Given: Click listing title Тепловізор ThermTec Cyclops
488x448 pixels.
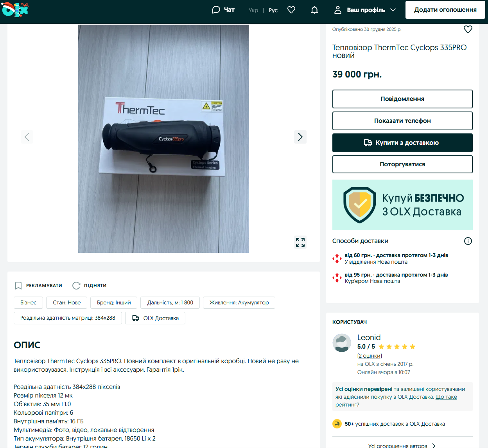Looking at the screenshot, I should click(400, 51).
